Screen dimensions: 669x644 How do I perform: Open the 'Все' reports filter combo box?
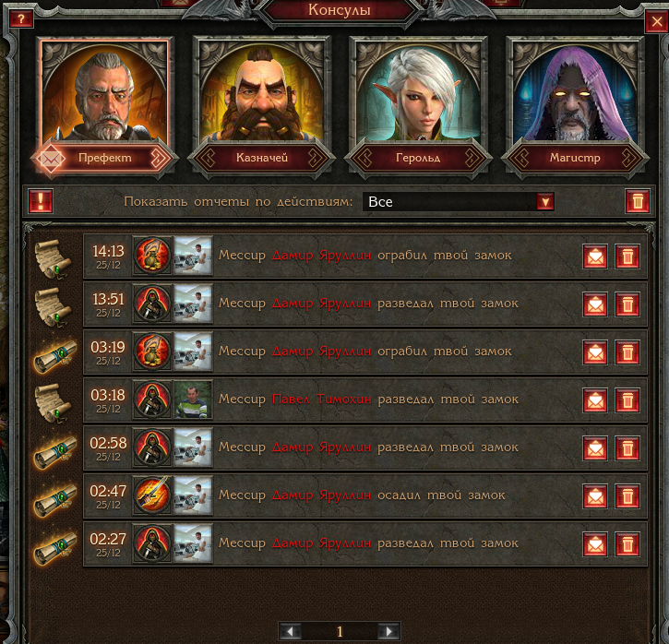click(x=459, y=201)
